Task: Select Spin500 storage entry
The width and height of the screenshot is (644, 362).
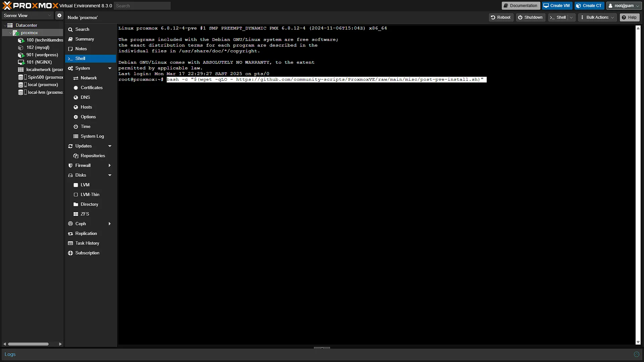Action: tap(40, 77)
